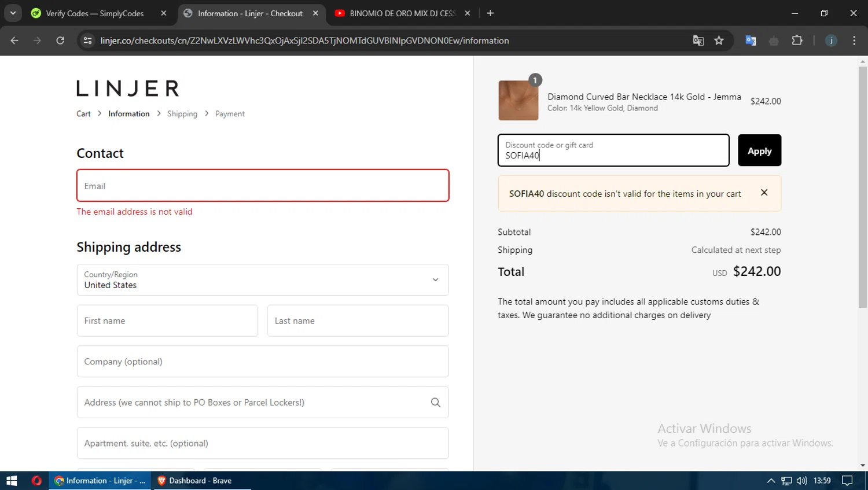Viewport: 868px width, 490px height.
Task: Select the Information breadcrumb step
Action: point(128,114)
